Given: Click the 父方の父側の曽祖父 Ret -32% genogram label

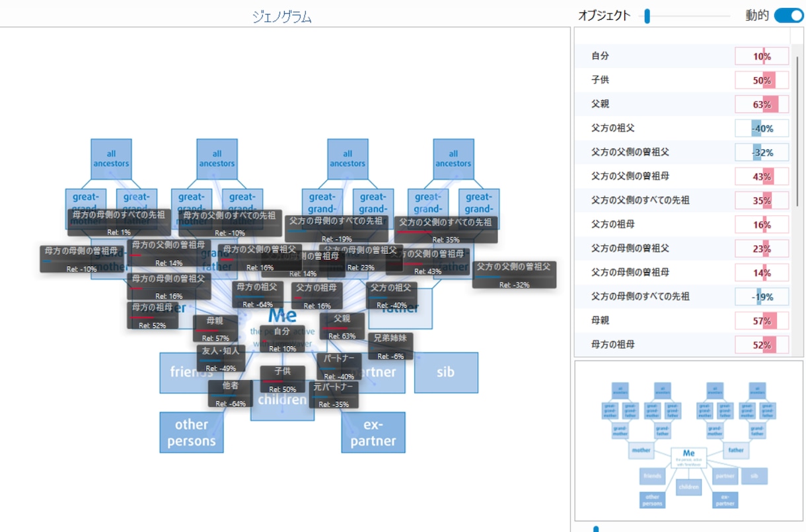Looking at the screenshot, I should point(514,275).
